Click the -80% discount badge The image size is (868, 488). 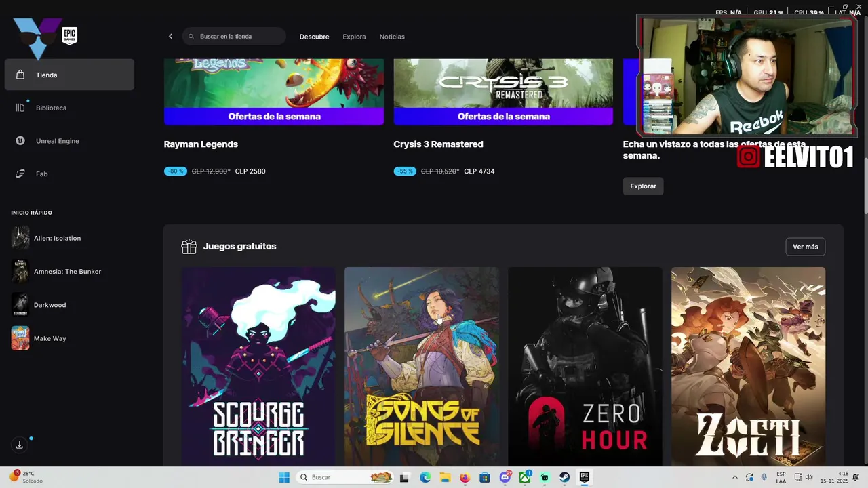[176, 171]
